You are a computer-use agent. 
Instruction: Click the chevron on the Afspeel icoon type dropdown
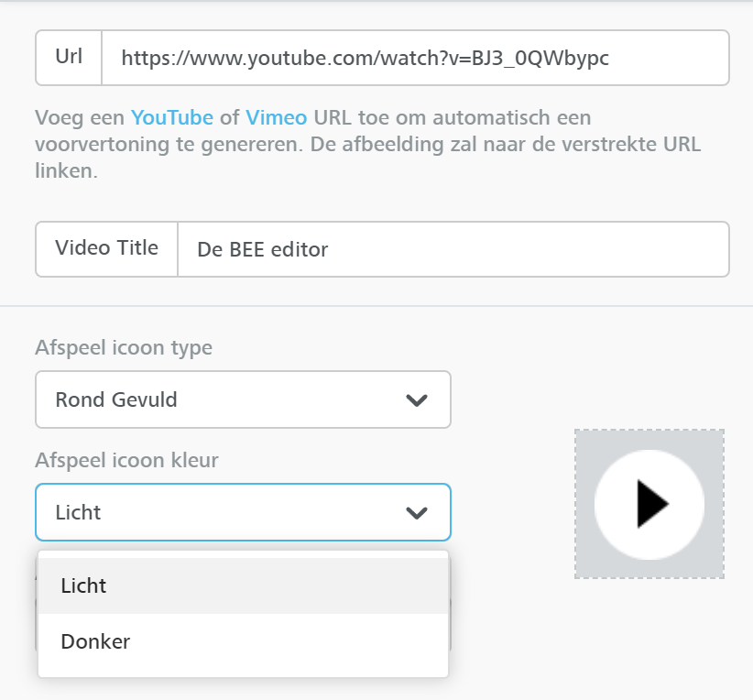click(x=417, y=399)
